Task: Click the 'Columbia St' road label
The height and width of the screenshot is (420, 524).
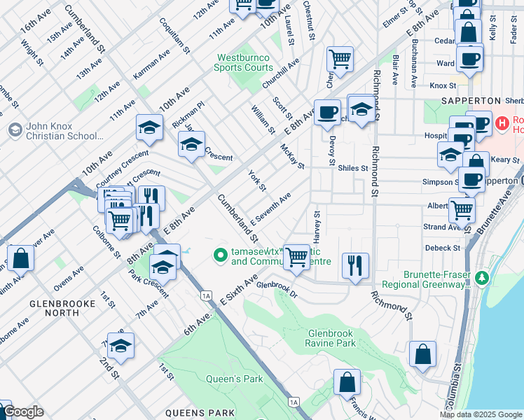Action: click(x=453, y=386)
